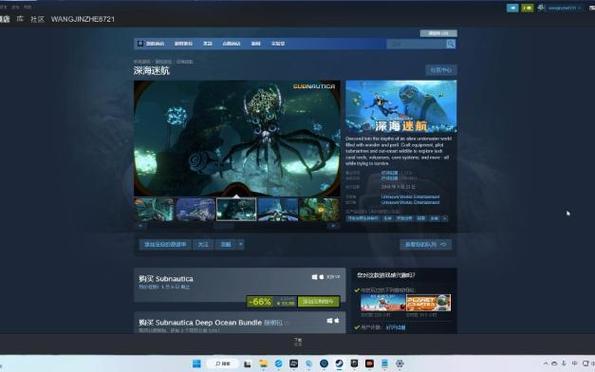Image resolution: width=595 pixels, height=372 pixels.
Task: Select the first screenshot thumbnail in the strip
Action: (x=154, y=209)
